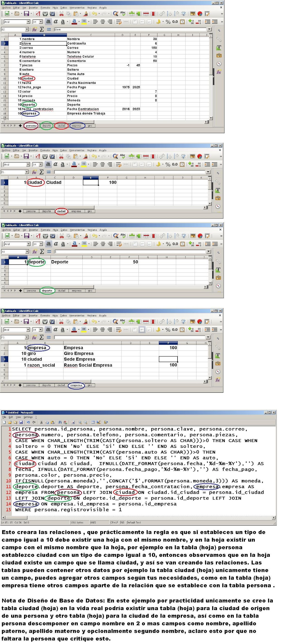Click Spelling Abc icon in persona-sheet Calc window
This screenshot has width=286, height=644.
coord(123,14)
